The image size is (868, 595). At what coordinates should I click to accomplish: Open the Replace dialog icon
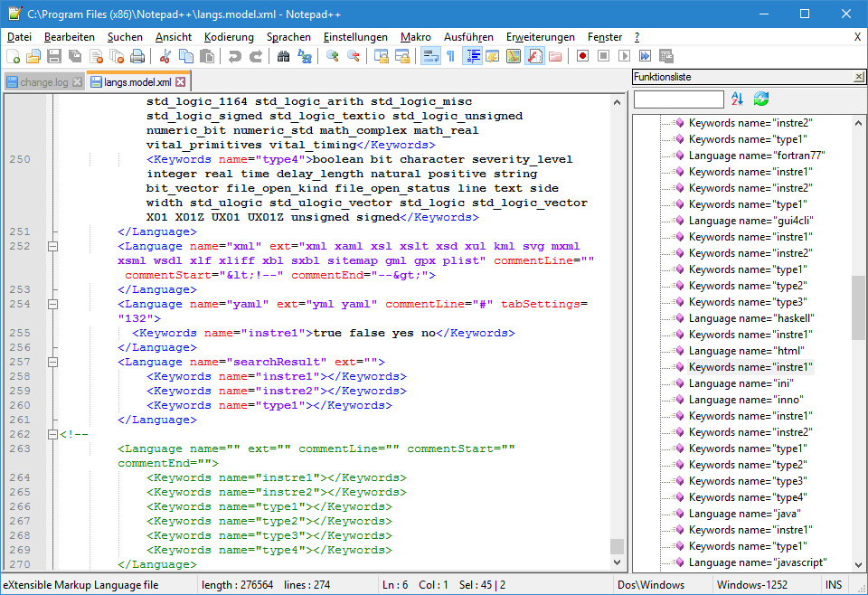[305, 56]
